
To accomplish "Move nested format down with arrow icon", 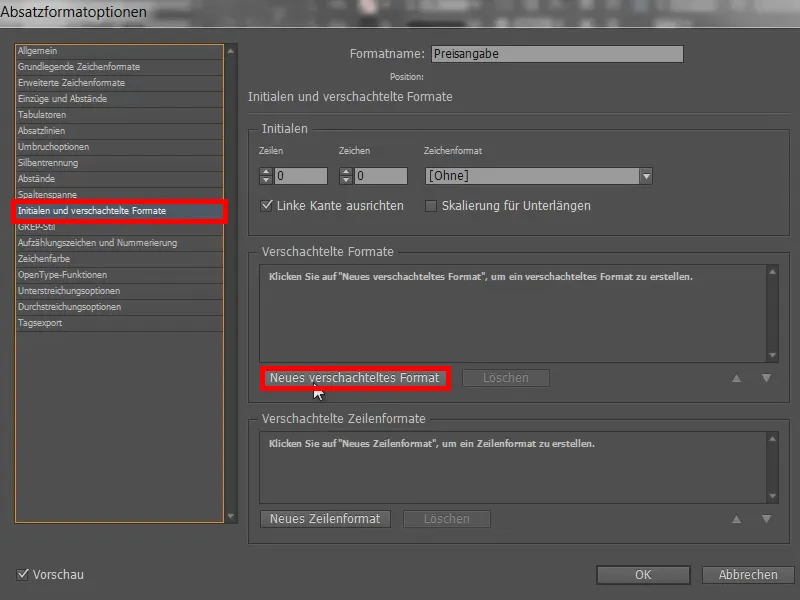I will point(766,378).
